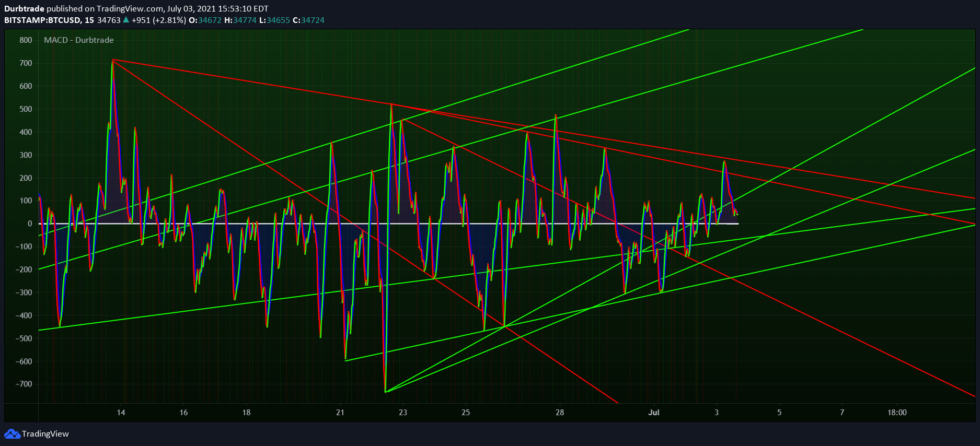Click the 7 date label on time axis
The image size is (980, 446).
coord(842,413)
